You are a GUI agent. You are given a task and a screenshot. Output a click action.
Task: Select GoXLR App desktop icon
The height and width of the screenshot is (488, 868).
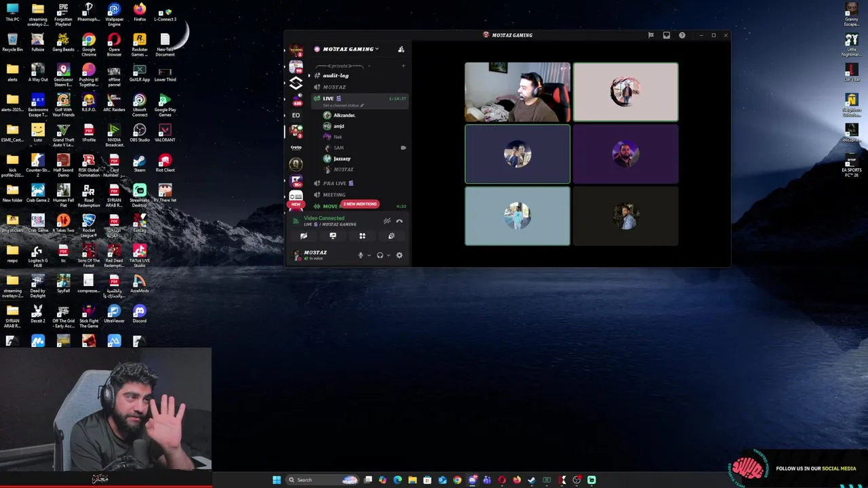click(x=140, y=72)
